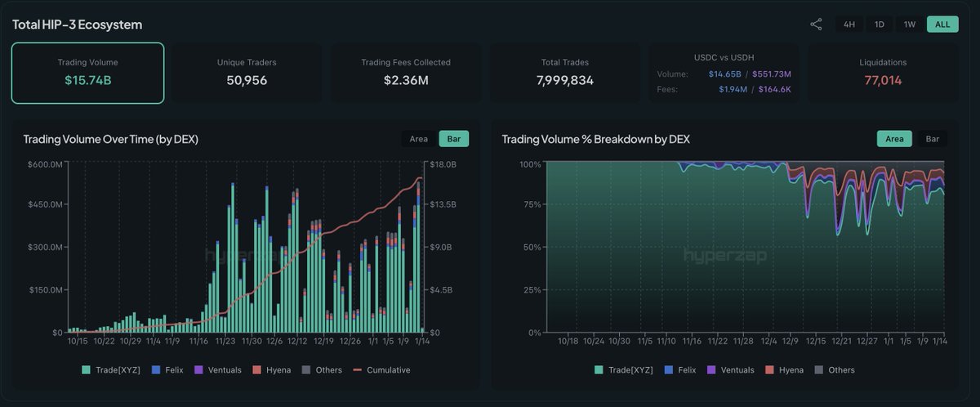Screen dimensions: 980x407
Task: Select the 4H time range
Action: [849, 25]
